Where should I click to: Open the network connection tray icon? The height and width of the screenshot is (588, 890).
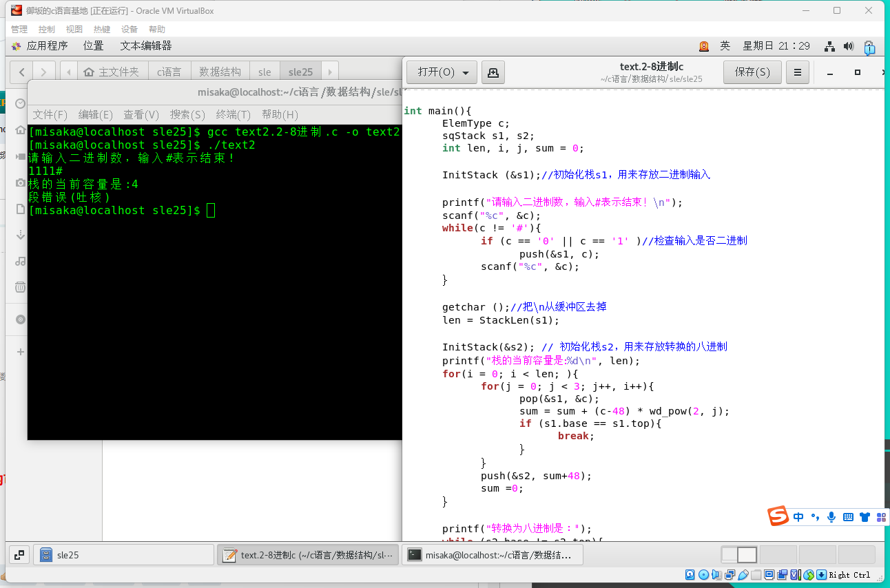(x=830, y=46)
